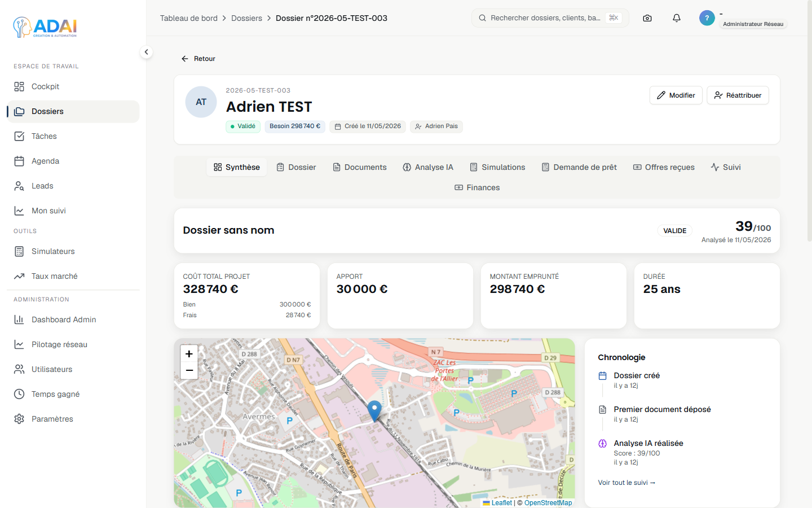Switch to the Documents tab
The image size is (812, 508).
tap(360, 167)
